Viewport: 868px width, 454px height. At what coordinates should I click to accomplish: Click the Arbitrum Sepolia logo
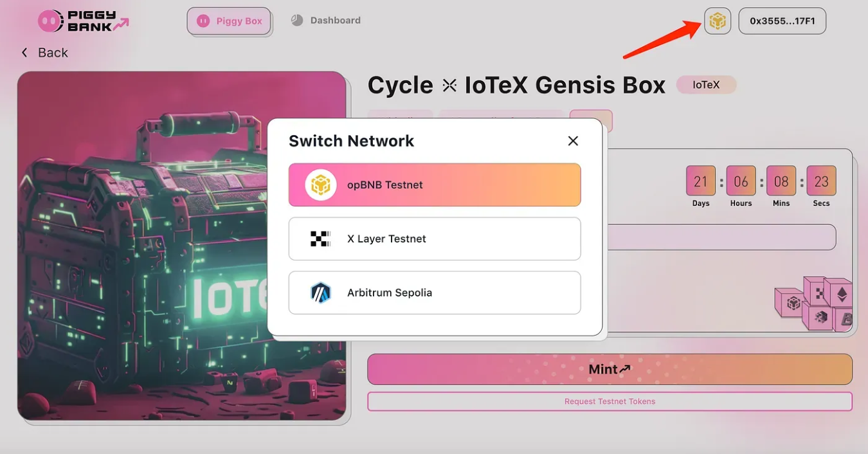[320, 293]
